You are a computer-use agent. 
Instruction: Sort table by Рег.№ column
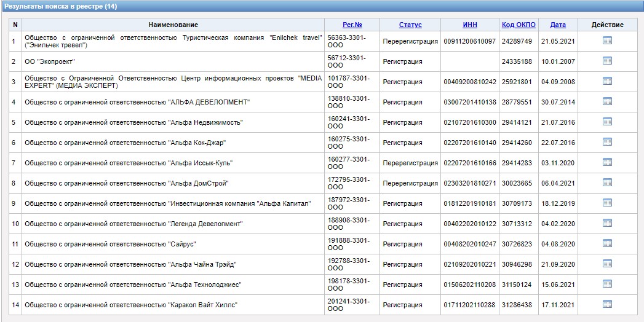[x=352, y=25]
